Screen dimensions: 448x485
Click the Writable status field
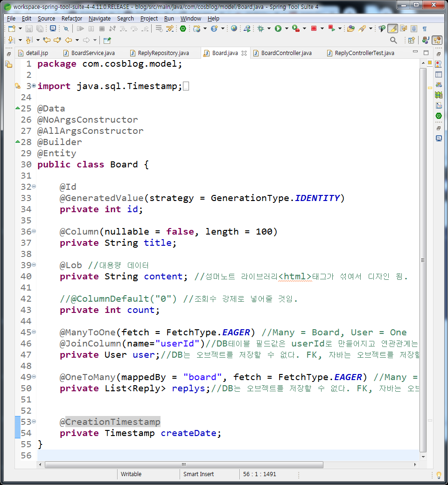[131, 474]
